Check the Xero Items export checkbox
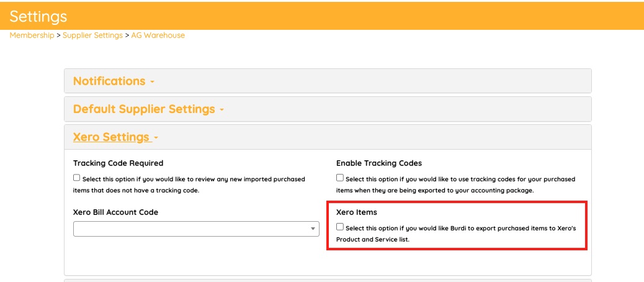The height and width of the screenshot is (282, 644). pyautogui.click(x=340, y=227)
